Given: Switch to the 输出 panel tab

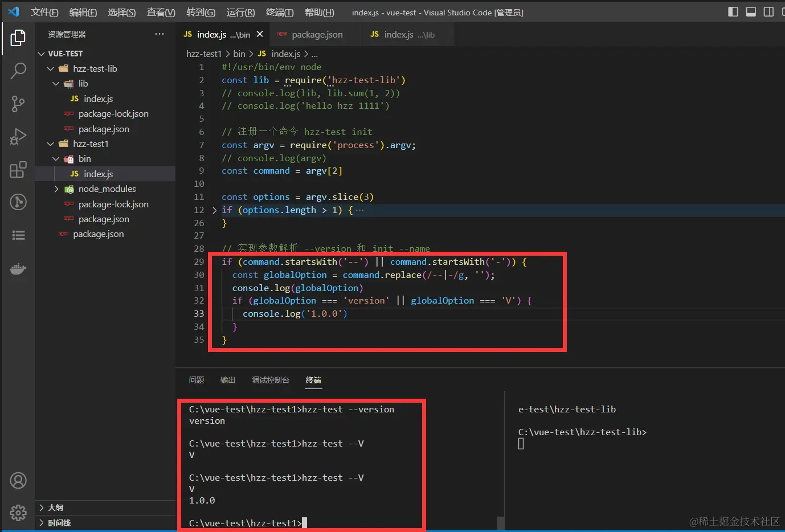Looking at the screenshot, I should click(228, 380).
